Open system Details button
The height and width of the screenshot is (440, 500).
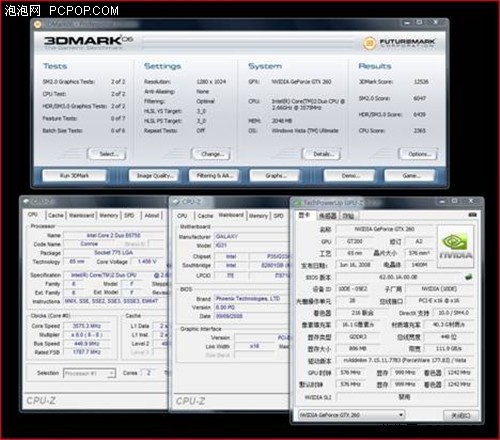tap(322, 154)
